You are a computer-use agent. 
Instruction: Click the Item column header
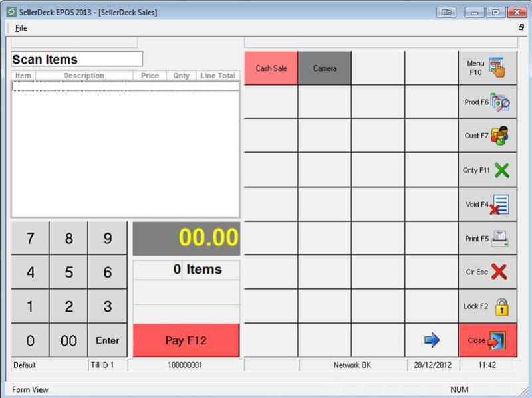[x=23, y=76]
